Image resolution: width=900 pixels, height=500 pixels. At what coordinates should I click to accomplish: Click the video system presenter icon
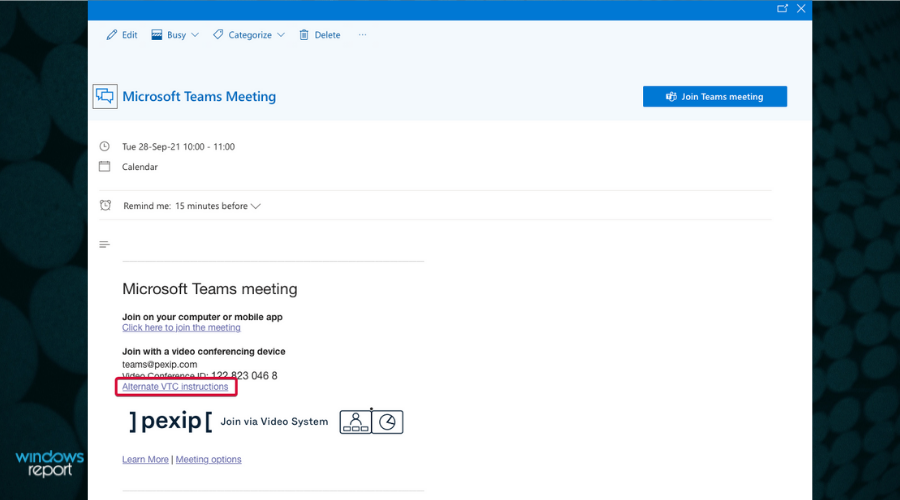(x=355, y=422)
